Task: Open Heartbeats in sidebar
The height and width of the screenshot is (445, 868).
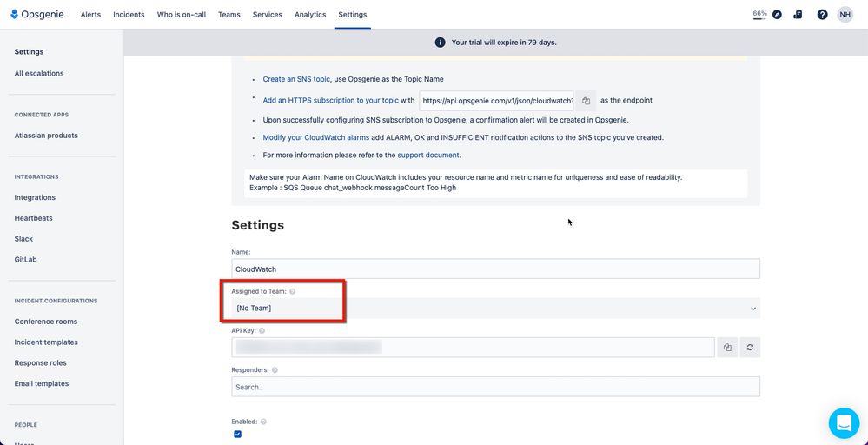Action: tap(33, 218)
